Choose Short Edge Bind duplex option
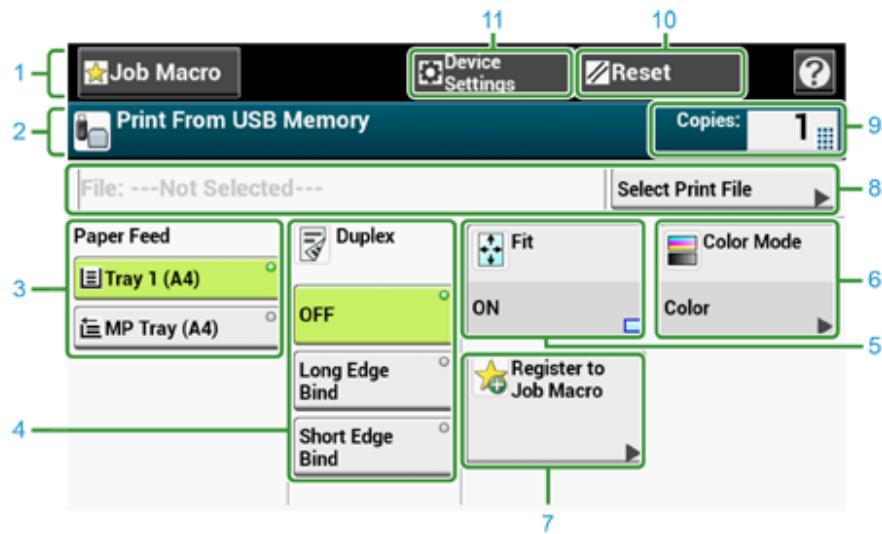 [x=372, y=447]
